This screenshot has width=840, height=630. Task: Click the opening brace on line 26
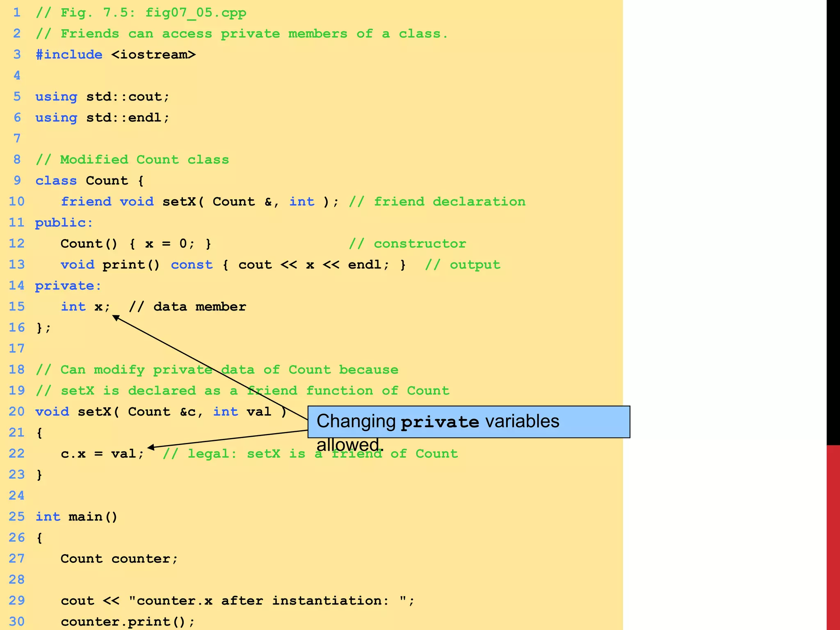tap(39, 538)
